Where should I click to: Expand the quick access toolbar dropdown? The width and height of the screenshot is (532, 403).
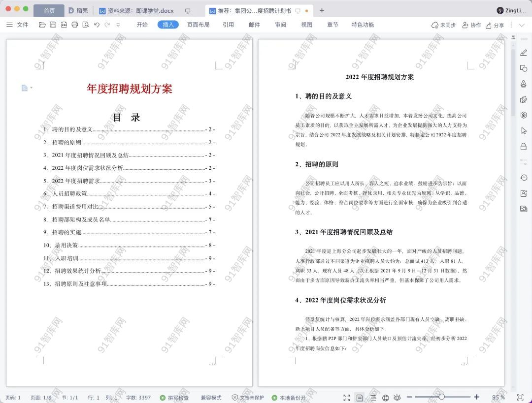click(118, 25)
